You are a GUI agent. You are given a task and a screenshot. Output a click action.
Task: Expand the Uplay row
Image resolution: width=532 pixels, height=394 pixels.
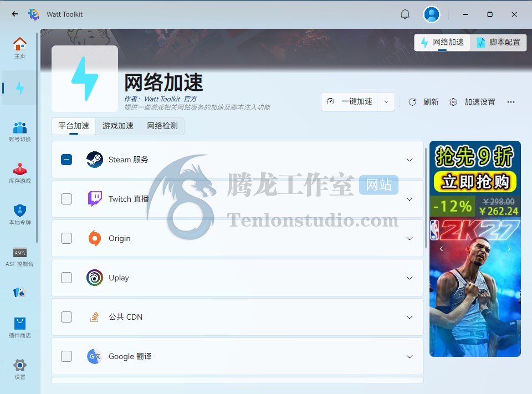[410, 278]
